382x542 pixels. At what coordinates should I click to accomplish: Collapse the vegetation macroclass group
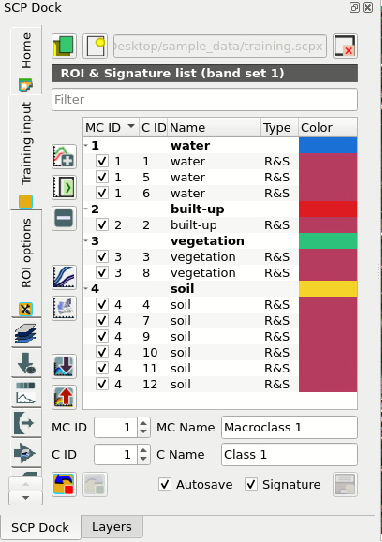(86, 241)
